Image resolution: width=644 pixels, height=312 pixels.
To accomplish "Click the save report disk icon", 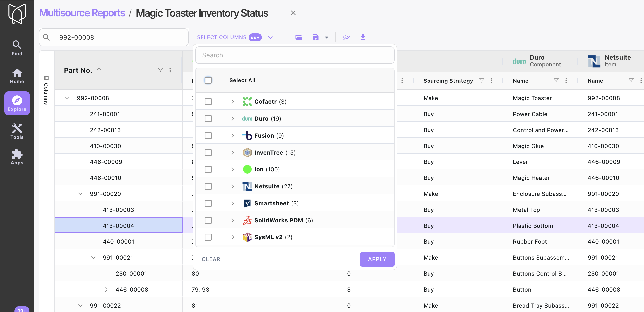I will click(x=315, y=37).
